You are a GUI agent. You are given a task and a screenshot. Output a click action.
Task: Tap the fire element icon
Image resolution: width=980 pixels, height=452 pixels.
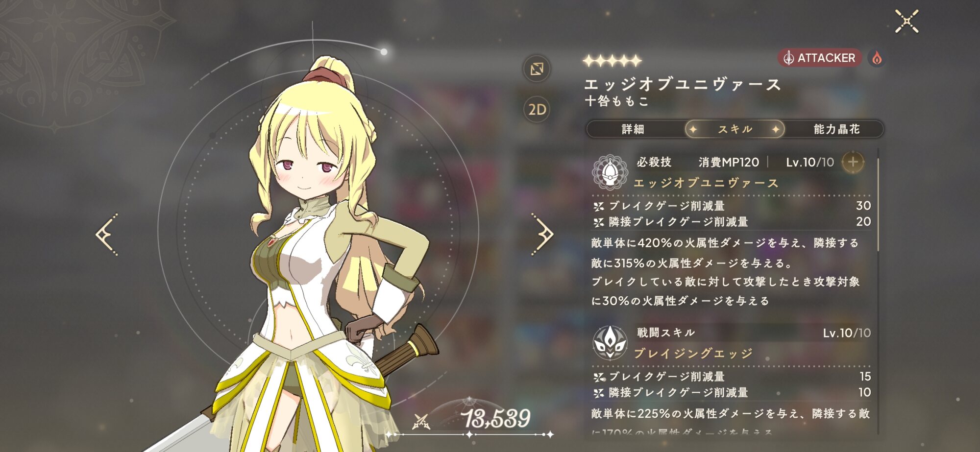pyautogui.click(x=877, y=58)
